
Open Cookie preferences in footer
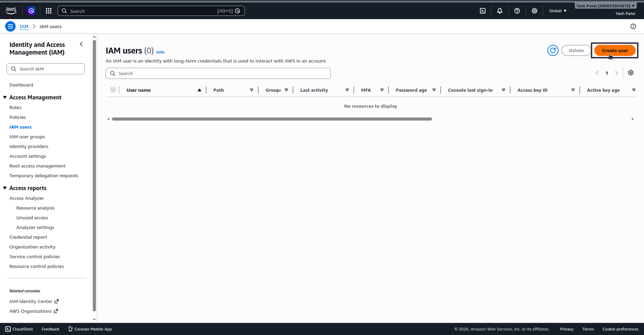(620, 329)
